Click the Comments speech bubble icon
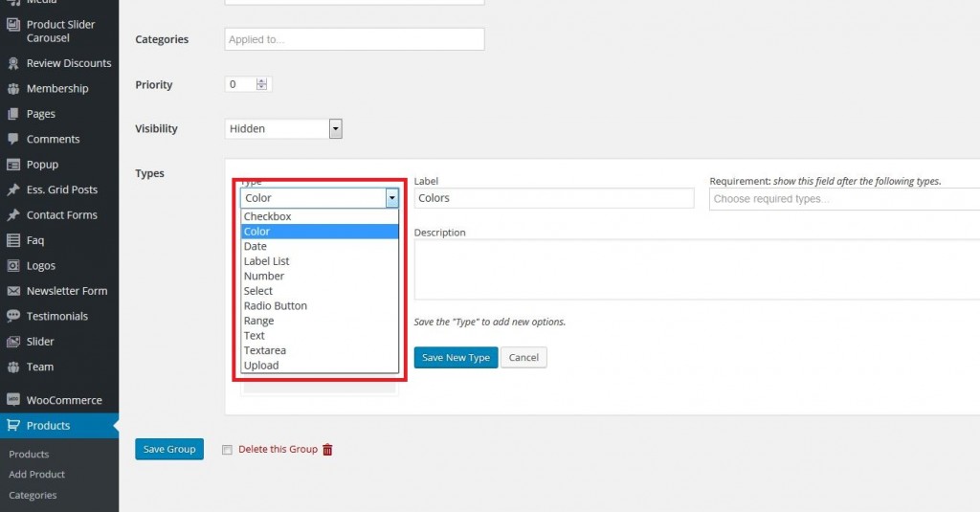The width and height of the screenshot is (980, 512). pos(13,140)
